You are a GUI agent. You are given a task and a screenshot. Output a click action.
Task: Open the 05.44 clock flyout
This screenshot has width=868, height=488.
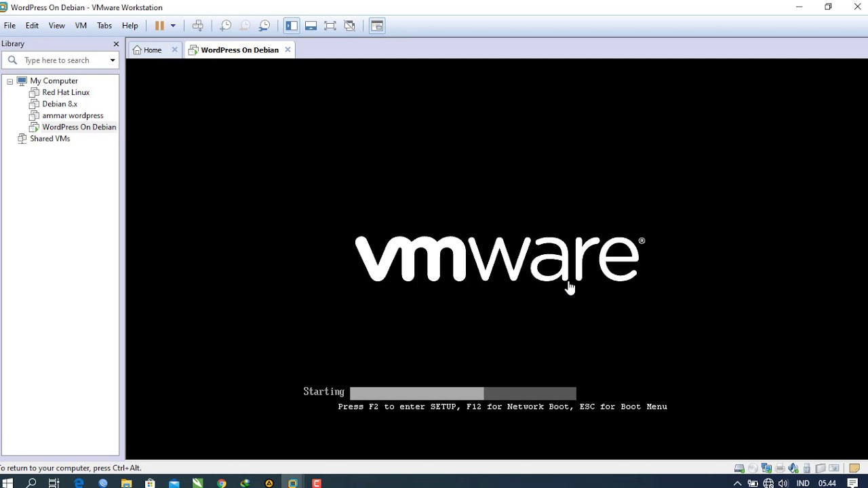pyautogui.click(x=827, y=483)
